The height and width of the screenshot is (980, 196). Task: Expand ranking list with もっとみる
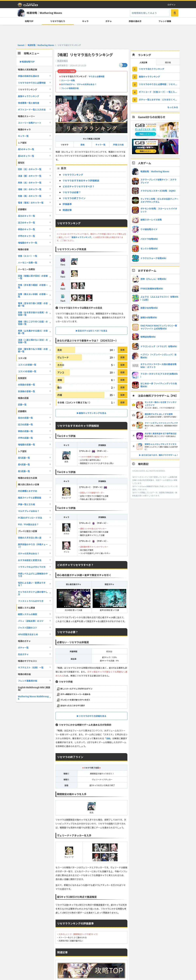172,107
